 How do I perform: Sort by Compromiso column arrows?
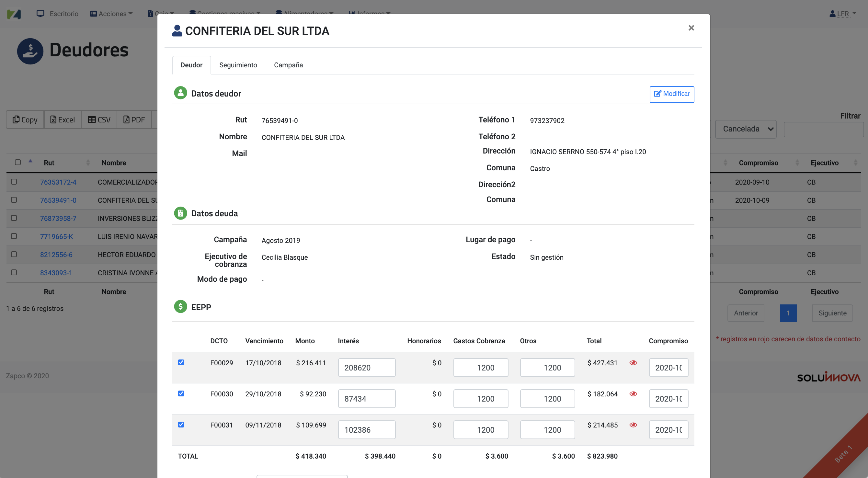(x=797, y=163)
